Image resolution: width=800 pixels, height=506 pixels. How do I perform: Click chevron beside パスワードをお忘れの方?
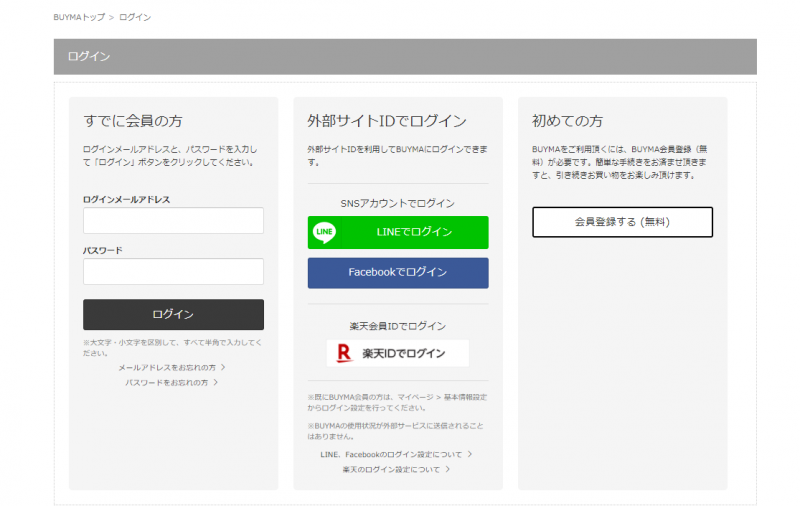point(216,382)
